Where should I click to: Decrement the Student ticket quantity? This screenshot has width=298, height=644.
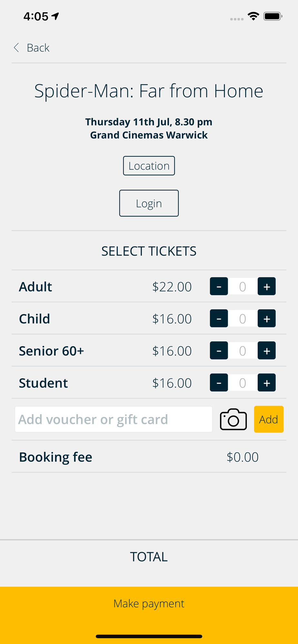coord(219,383)
